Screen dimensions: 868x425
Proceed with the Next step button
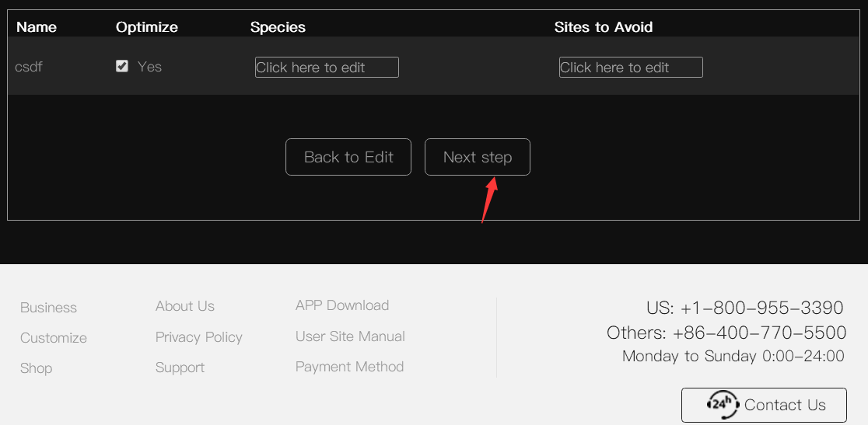pos(478,157)
